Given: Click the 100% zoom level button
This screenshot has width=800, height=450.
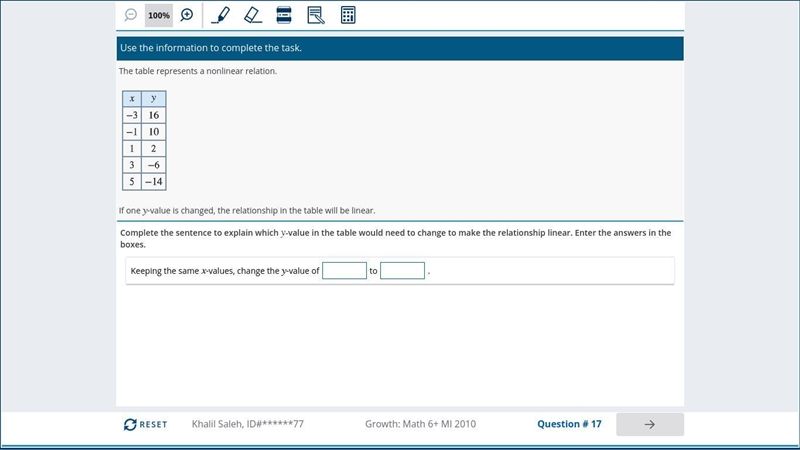Looking at the screenshot, I should pyautogui.click(x=159, y=15).
